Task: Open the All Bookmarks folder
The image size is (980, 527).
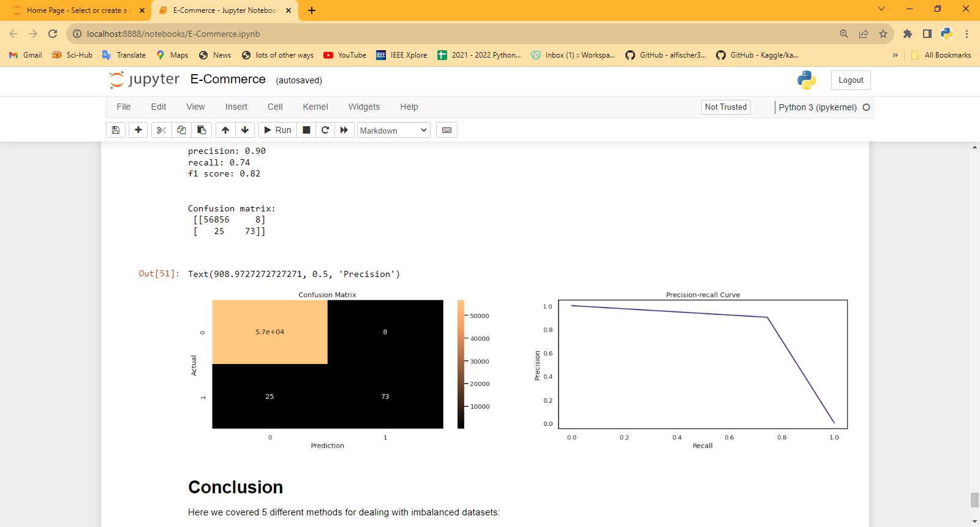Action: click(941, 55)
